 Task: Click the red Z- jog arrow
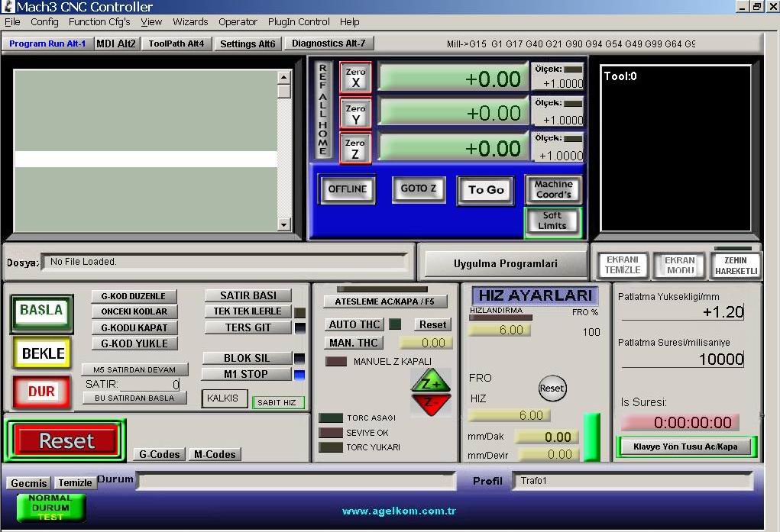tap(431, 405)
